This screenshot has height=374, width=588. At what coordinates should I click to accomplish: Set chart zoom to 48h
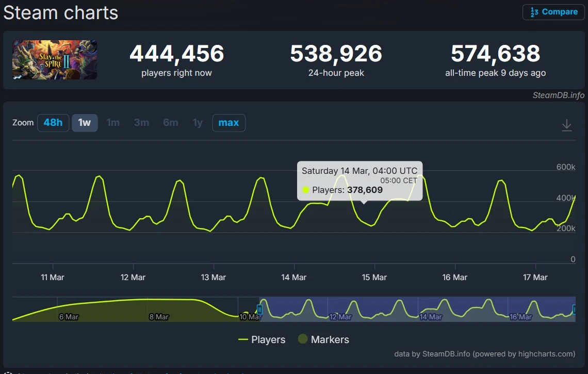pos(53,123)
